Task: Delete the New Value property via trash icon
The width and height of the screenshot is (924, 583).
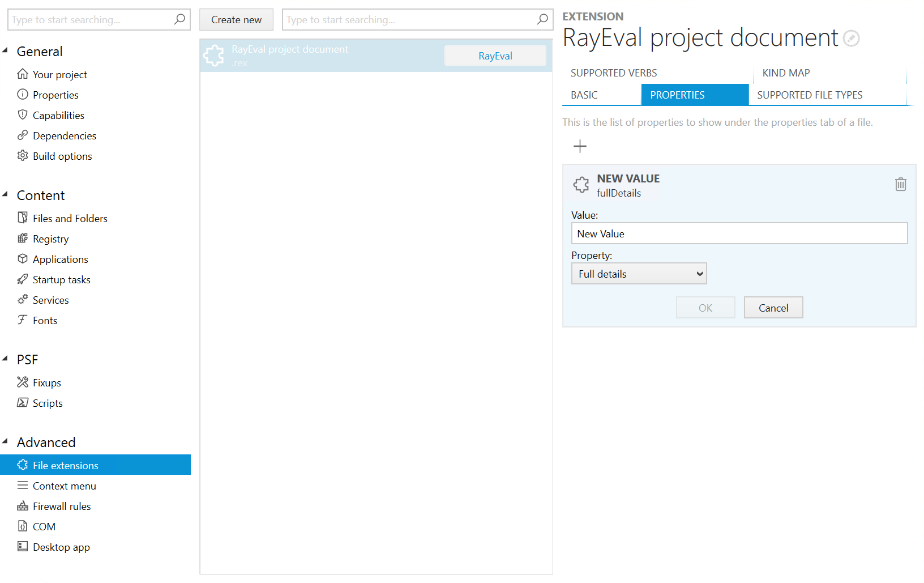Action: pos(900,184)
